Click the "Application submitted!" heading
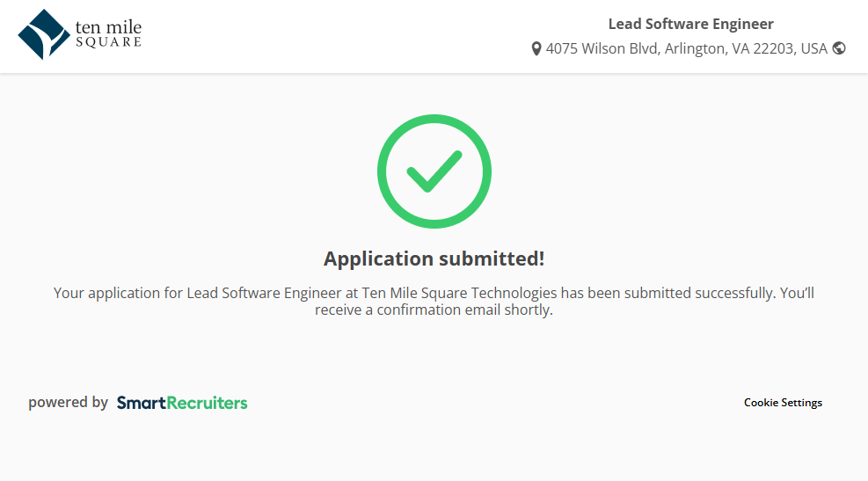The image size is (868, 481). [434, 259]
